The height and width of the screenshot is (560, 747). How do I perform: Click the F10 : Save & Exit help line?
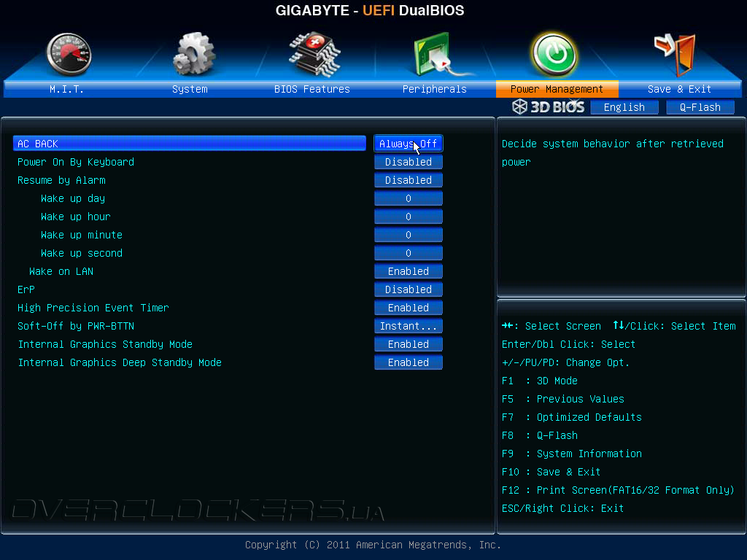pos(551,472)
